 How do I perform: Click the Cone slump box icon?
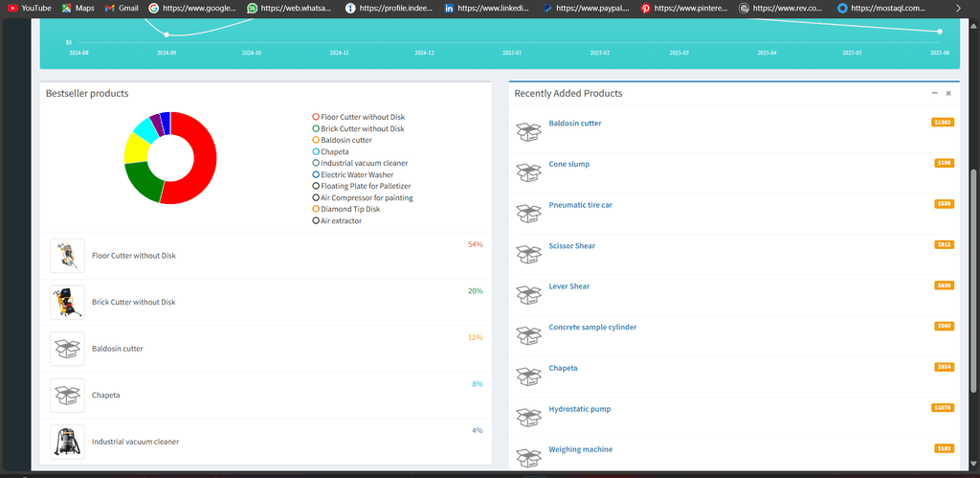click(528, 172)
